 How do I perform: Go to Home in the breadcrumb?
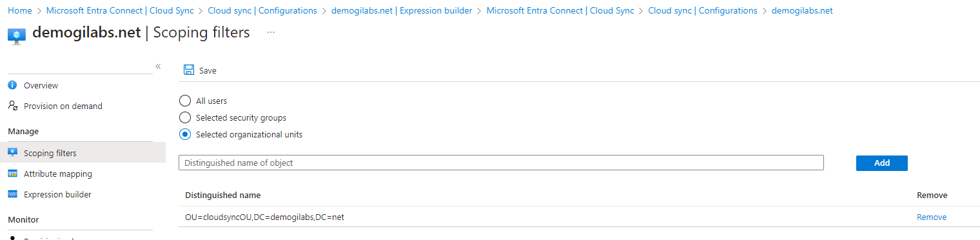[x=20, y=11]
